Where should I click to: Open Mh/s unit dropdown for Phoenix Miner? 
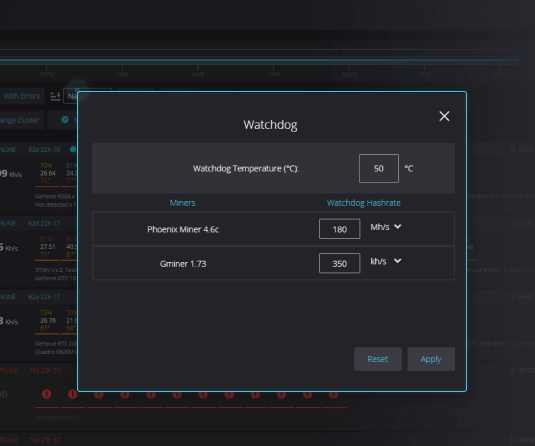pos(386,227)
